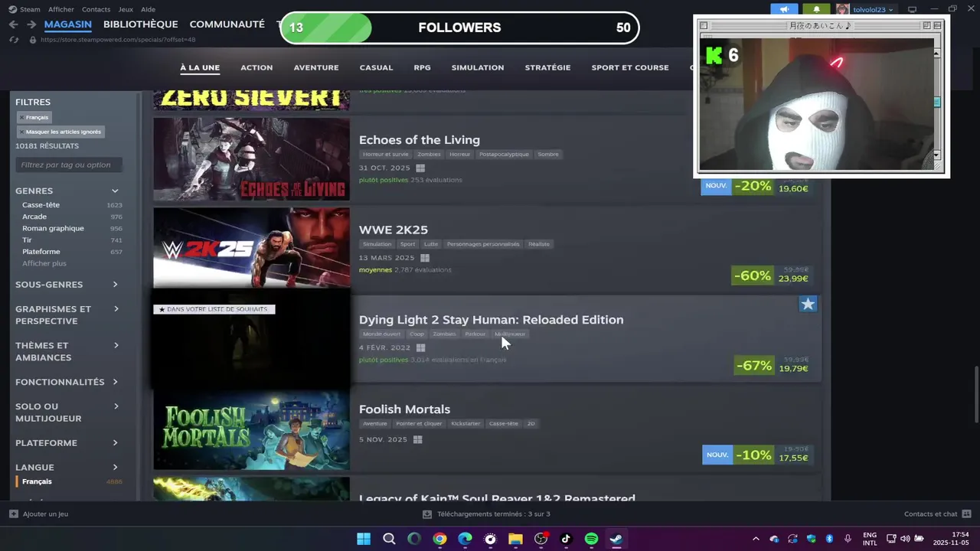Open the WWE 2K25 title link

tap(394, 230)
